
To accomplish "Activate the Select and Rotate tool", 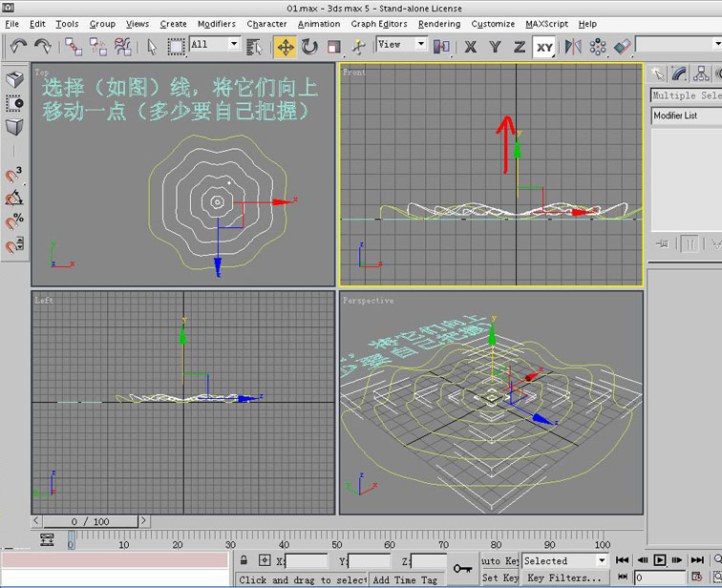I will click(309, 47).
